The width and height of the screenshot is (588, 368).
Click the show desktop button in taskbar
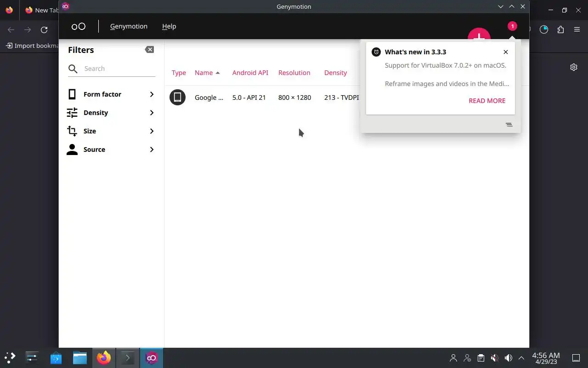[576, 358]
